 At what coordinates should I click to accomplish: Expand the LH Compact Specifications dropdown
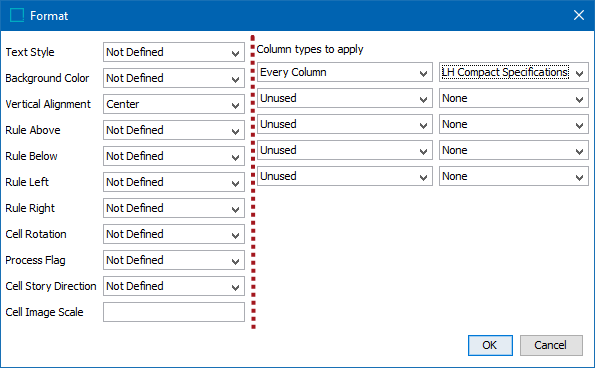[x=514, y=72]
